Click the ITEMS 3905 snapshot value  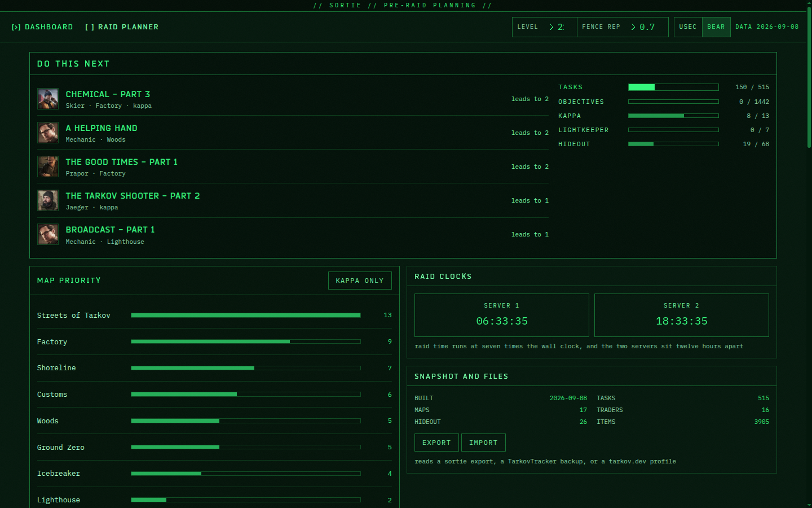[762, 422]
